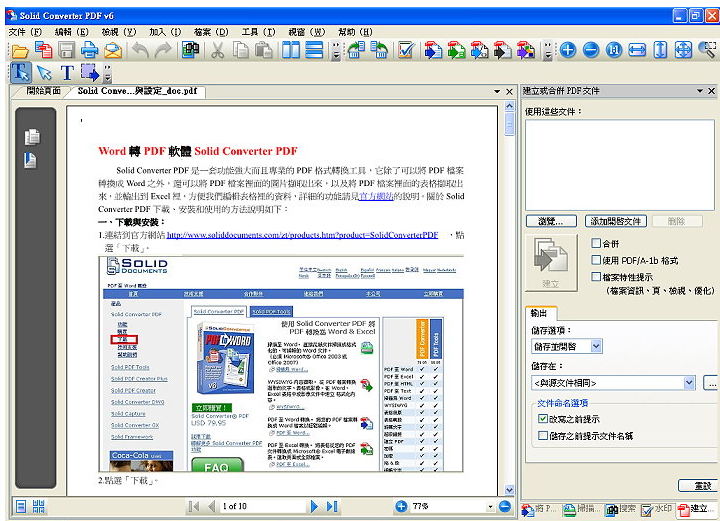
Task: Click the 重設 button
Action: point(698,485)
